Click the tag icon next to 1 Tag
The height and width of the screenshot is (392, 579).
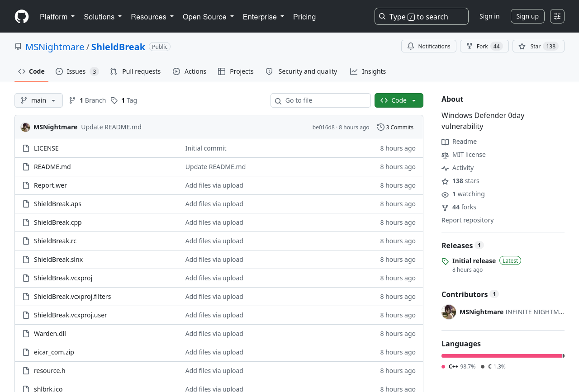(114, 100)
